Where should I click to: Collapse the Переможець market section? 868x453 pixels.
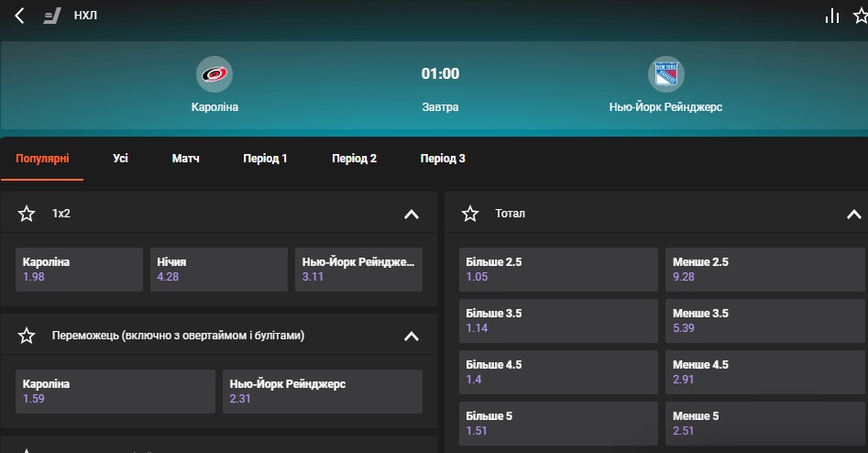(x=412, y=336)
